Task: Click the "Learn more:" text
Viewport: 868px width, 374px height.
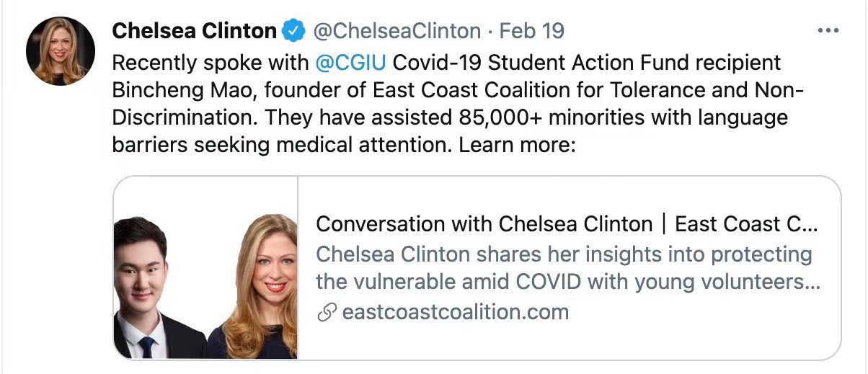Action: pyautogui.click(x=517, y=145)
